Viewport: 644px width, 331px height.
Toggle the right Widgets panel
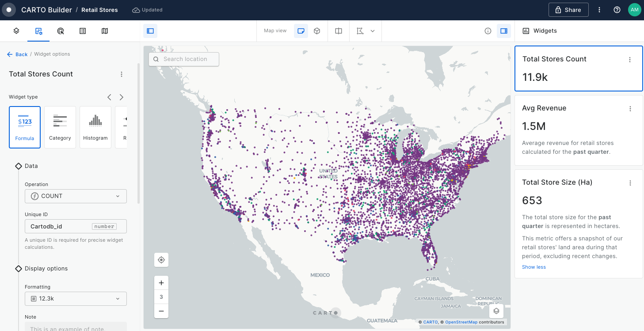pos(503,31)
